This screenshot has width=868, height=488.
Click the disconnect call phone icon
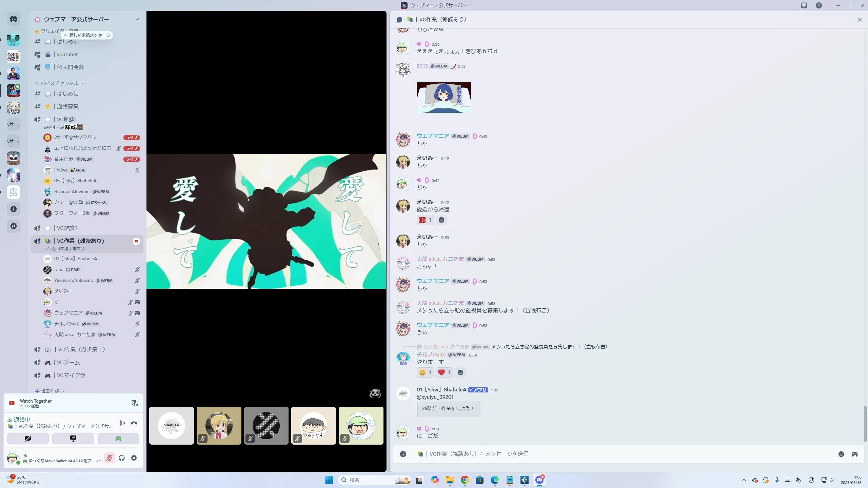tap(134, 423)
